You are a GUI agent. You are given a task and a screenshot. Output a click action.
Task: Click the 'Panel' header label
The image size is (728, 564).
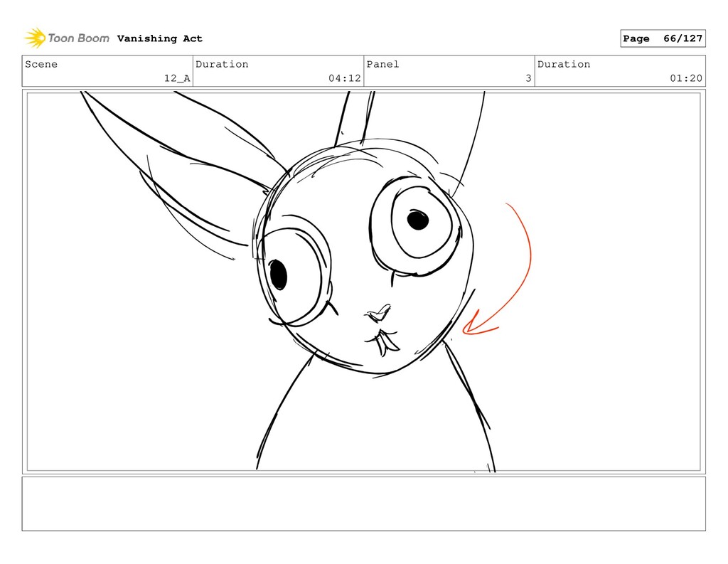coord(382,64)
